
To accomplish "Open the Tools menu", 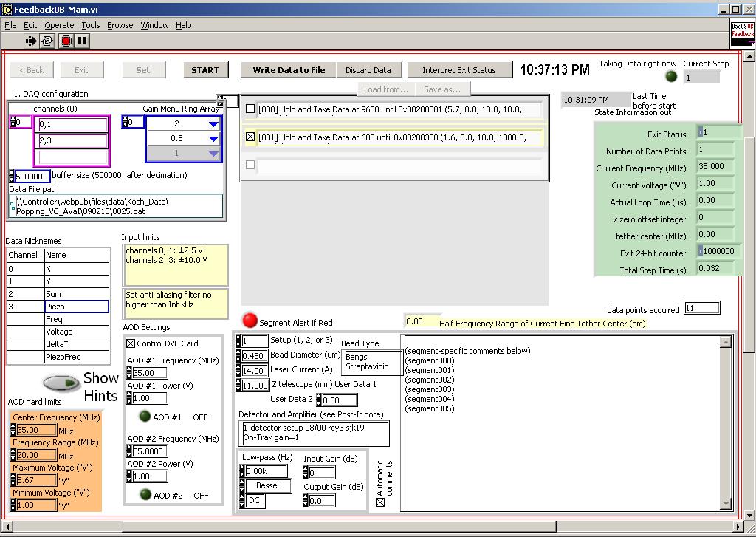I will [x=90, y=25].
